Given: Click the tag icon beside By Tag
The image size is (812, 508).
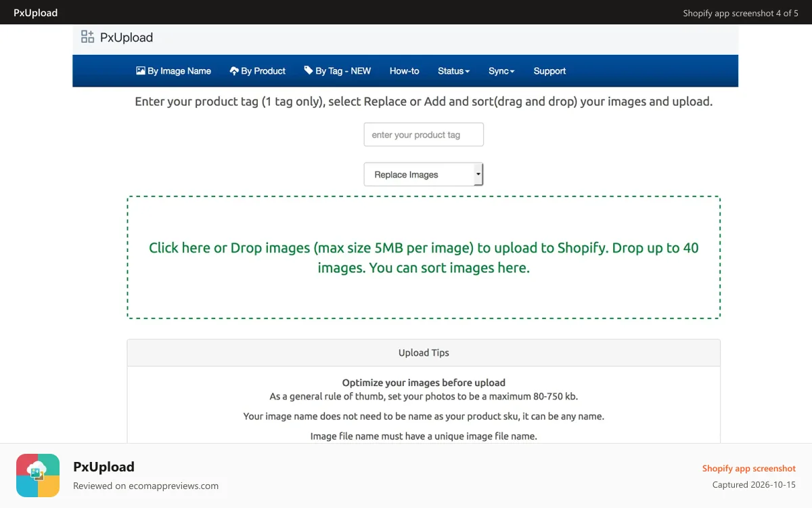Looking at the screenshot, I should point(309,70).
